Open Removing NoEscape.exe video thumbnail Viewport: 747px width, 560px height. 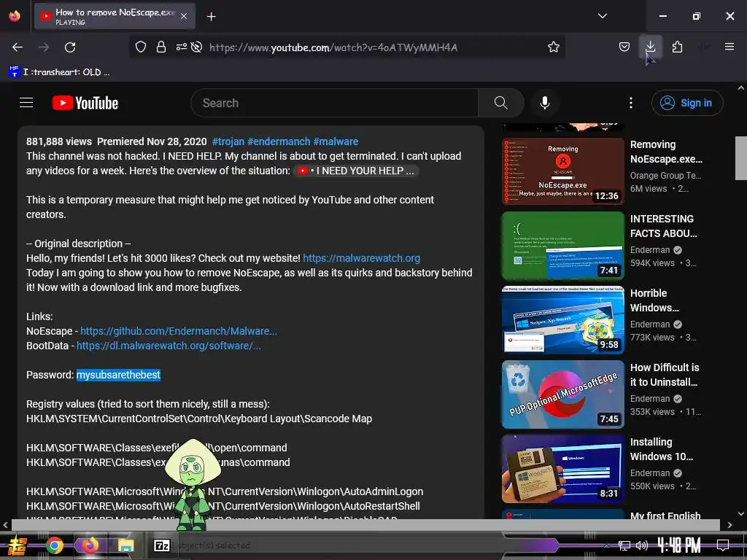coord(562,171)
